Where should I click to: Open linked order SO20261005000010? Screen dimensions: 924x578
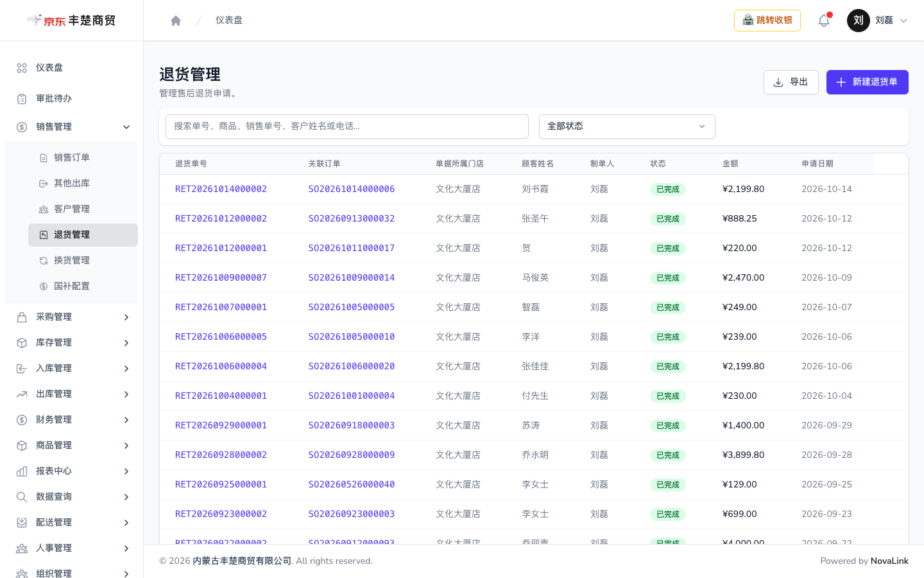pyautogui.click(x=352, y=337)
